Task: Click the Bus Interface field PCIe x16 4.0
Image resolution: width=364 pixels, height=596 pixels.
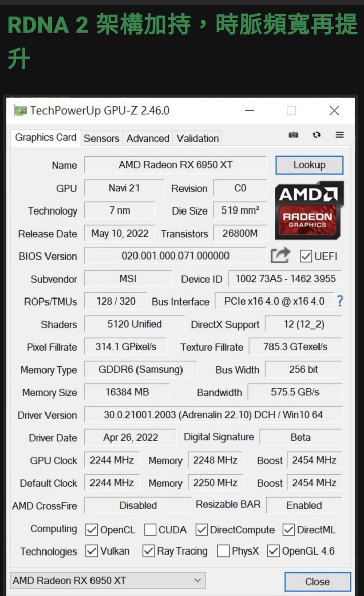Action: coord(275,301)
